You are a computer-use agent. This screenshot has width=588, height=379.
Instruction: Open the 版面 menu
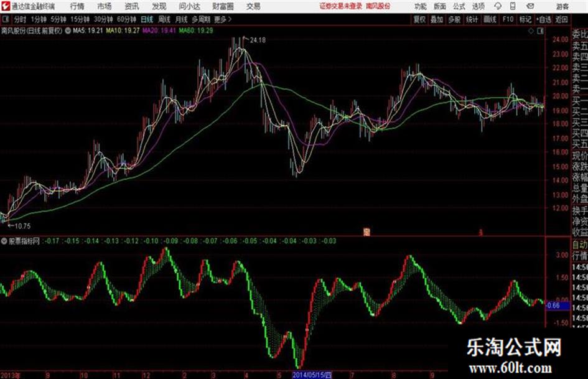(439, 6)
